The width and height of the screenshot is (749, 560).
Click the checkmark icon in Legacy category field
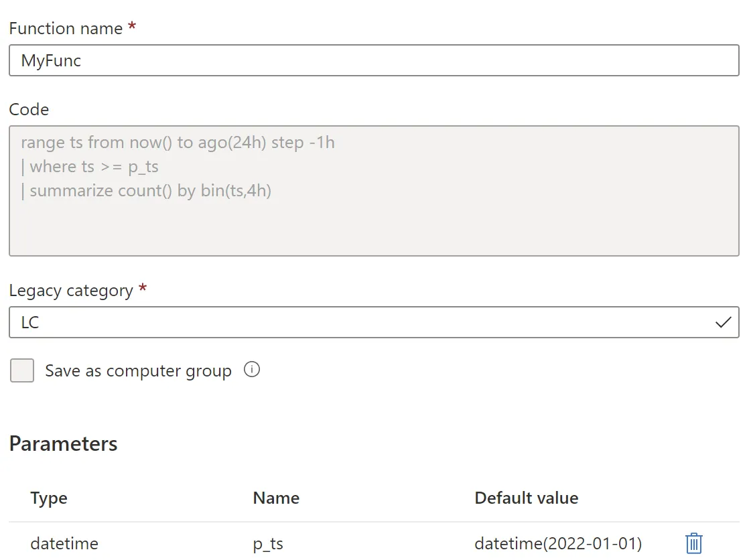coord(723,322)
